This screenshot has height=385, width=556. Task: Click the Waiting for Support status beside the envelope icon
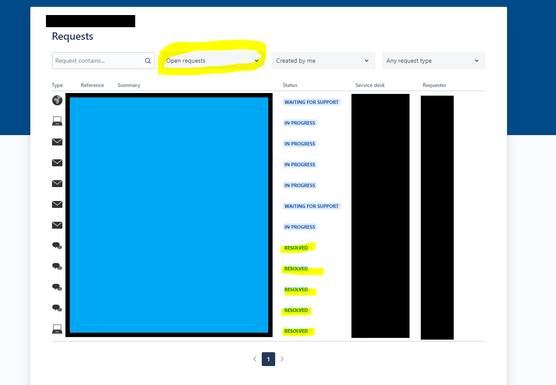tap(311, 206)
